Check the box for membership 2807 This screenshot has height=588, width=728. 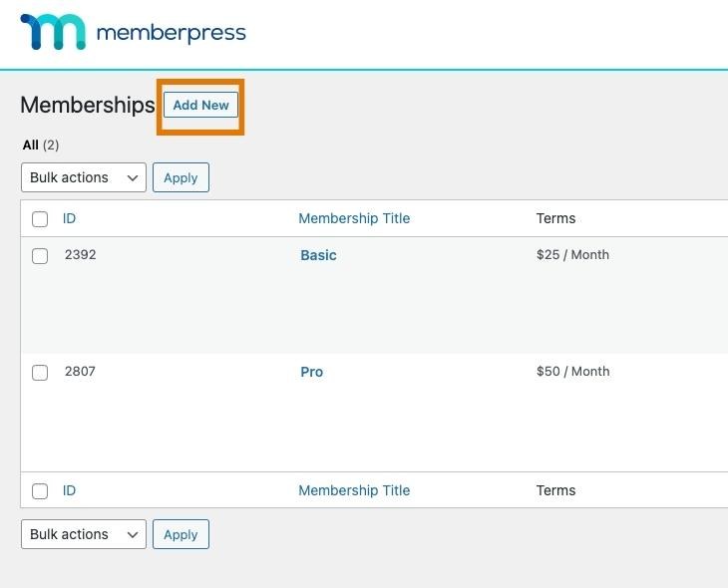pos(40,373)
